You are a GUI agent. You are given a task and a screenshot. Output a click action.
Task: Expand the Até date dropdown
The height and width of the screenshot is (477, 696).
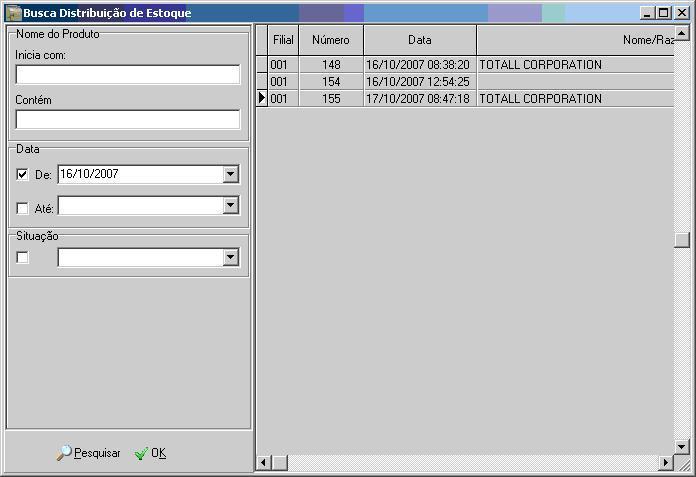click(231, 205)
